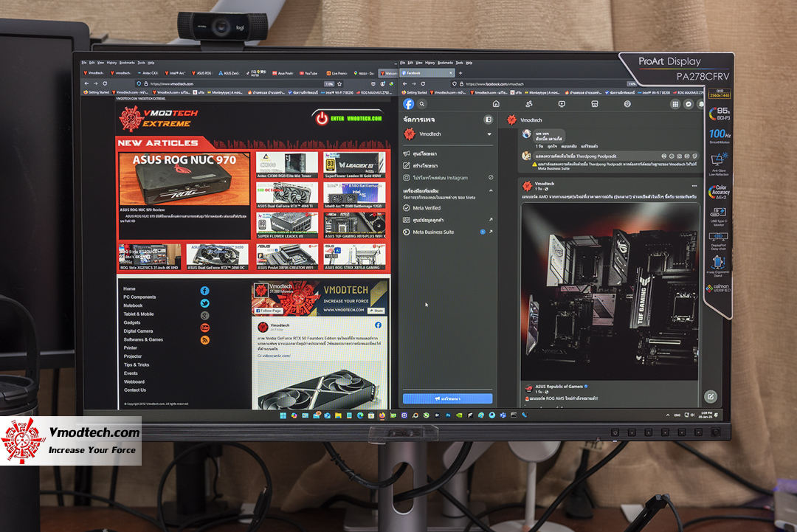Open post options three-dot menu on Vmodtech post
This screenshot has width=797, height=532.
[694, 186]
